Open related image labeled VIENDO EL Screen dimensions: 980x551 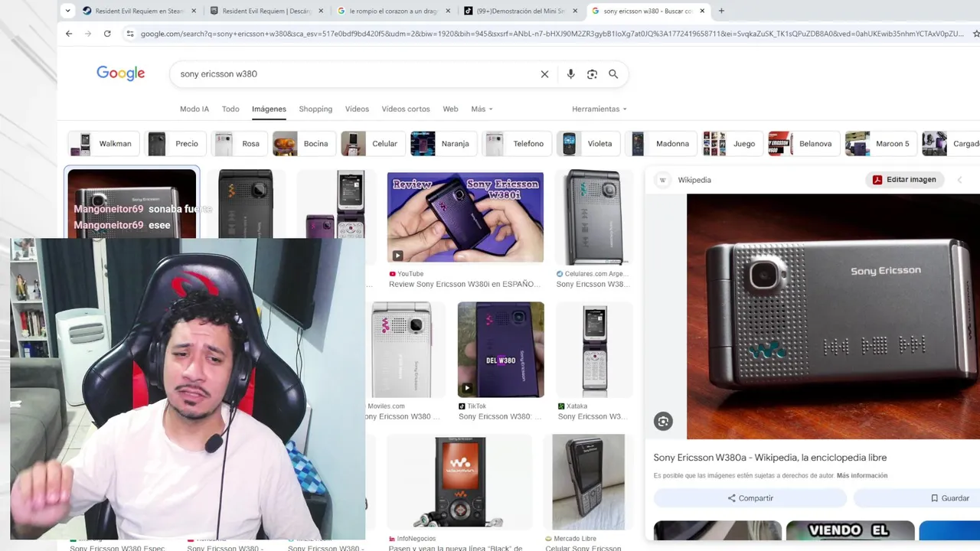coord(850,530)
